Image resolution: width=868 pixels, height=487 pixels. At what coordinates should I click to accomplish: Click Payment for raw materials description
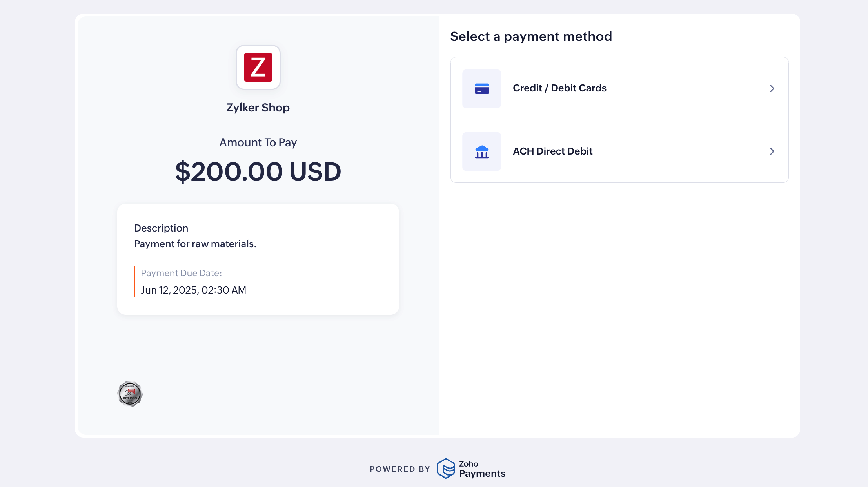195,244
